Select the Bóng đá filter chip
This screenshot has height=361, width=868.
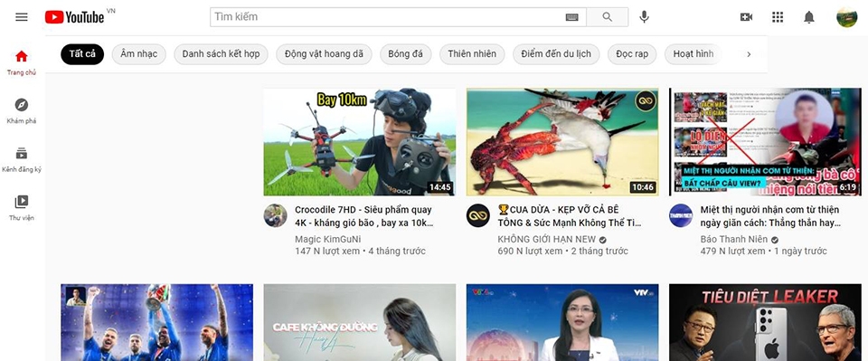pyautogui.click(x=406, y=54)
